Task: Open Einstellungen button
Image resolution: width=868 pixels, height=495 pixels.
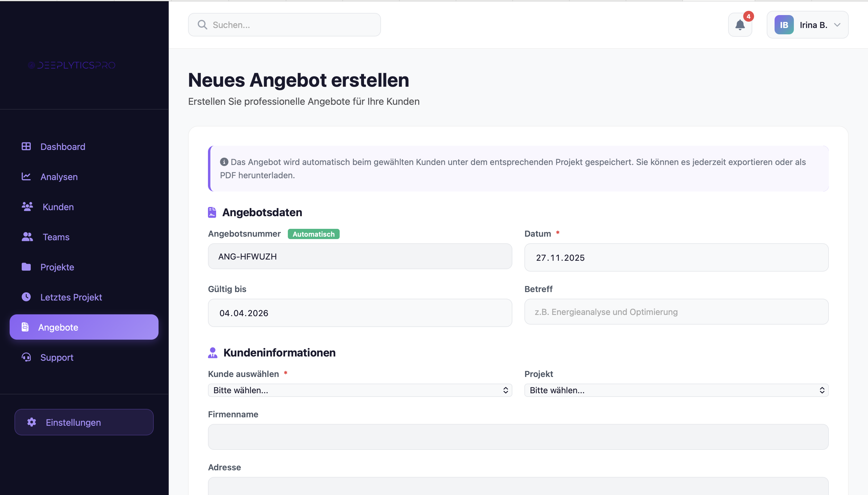Action: [x=84, y=422]
